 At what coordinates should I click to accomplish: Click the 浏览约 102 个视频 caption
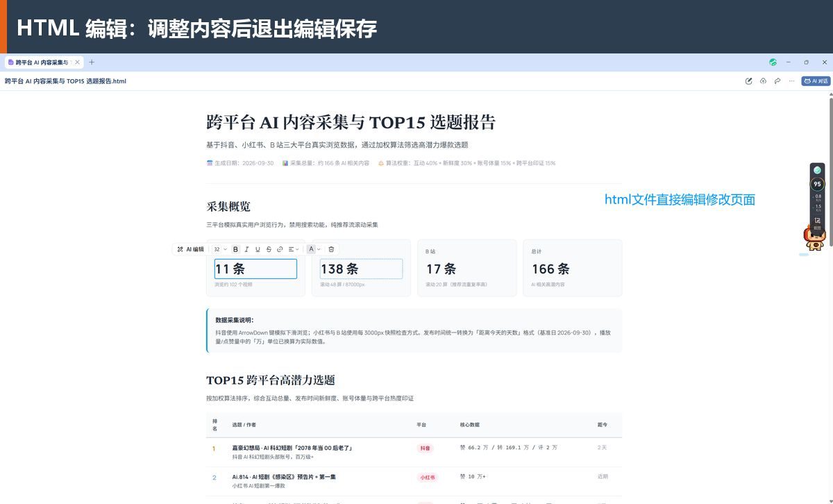coord(234,285)
